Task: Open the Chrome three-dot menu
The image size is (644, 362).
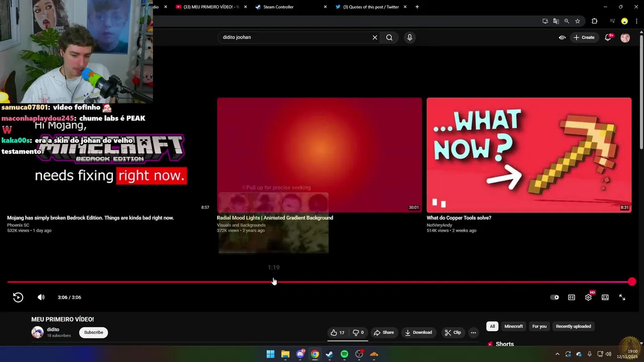Action: point(636,21)
